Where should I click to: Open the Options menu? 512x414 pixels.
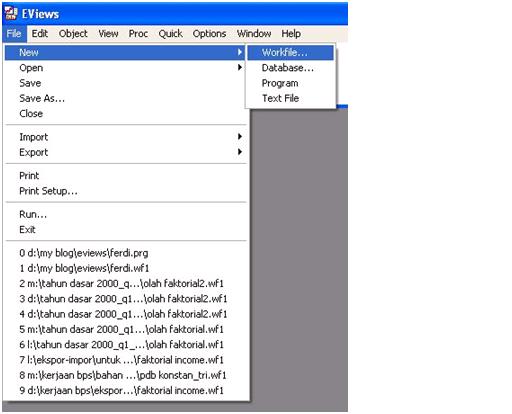[x=209, y=34]
